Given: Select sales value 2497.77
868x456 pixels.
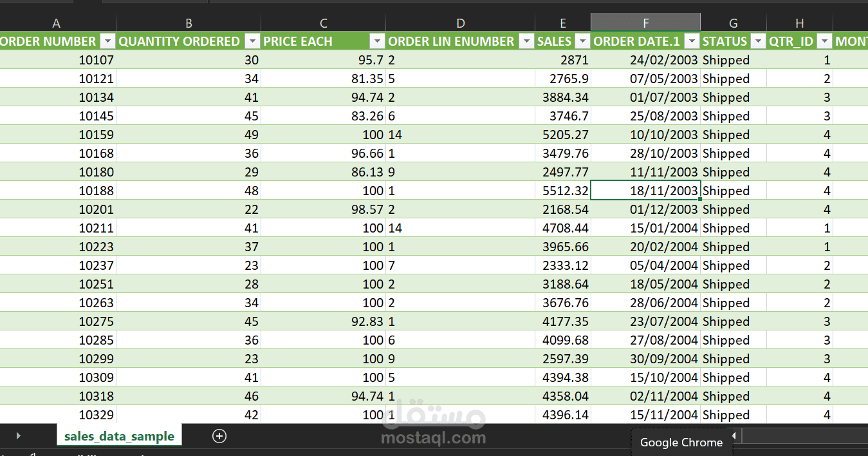Looking at the screenshot, I should click(562, 172).
